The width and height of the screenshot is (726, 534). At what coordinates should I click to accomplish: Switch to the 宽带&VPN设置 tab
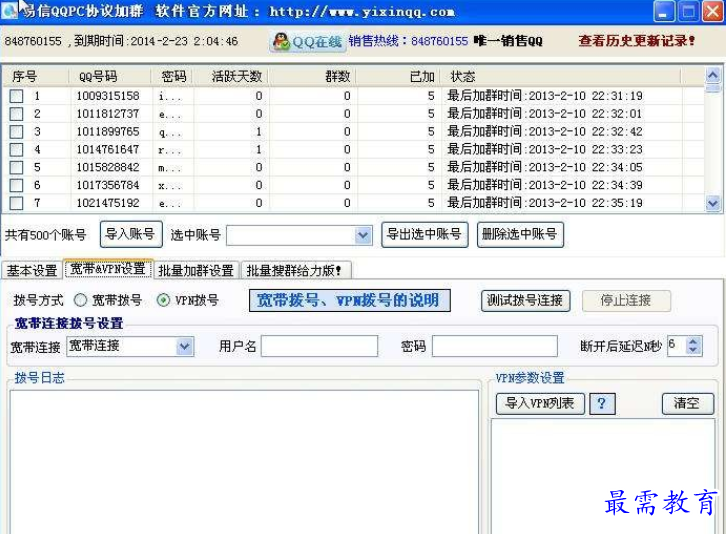[x=108, y=269]
